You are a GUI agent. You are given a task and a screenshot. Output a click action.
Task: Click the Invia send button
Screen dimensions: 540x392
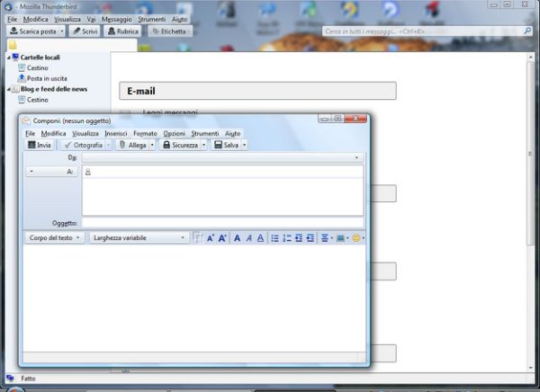[40, 145]
